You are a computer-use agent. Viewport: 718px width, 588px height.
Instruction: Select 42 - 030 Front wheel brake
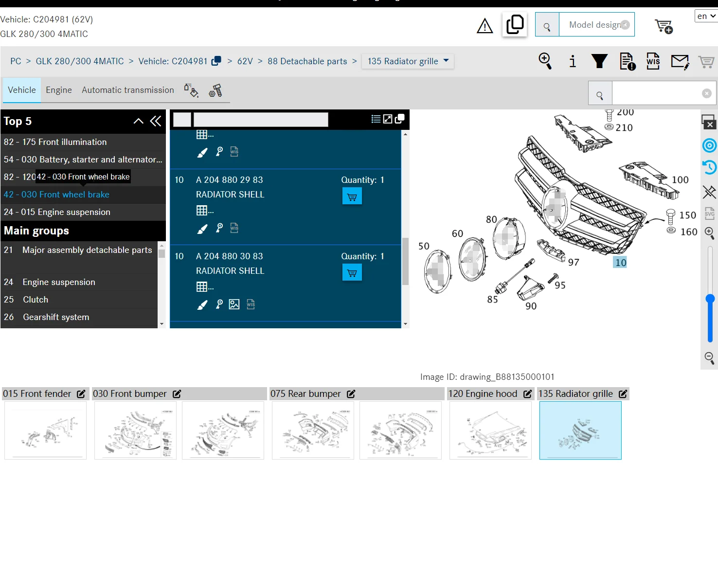pos(83,195)
